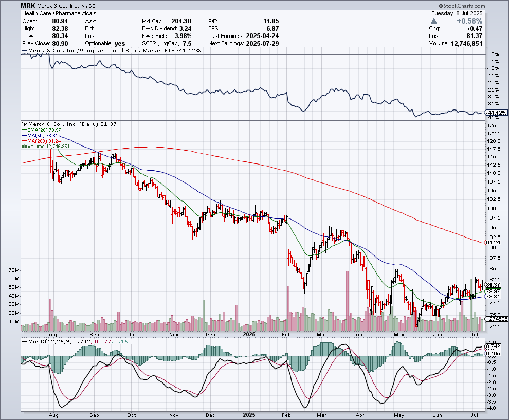509x420 pixels.
Task: Click the 2025 year label under the price chart
Action: 249,334
